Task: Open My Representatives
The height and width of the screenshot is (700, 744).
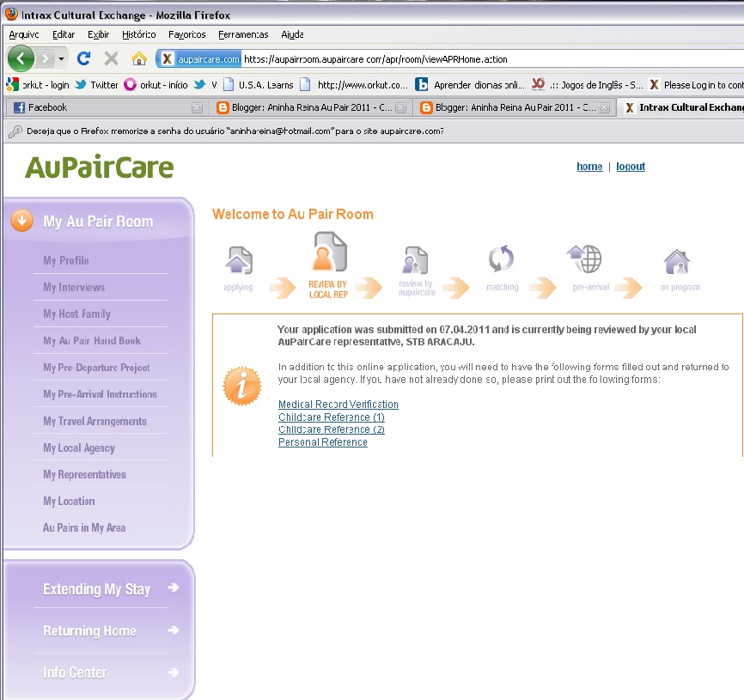Action: 84,474
